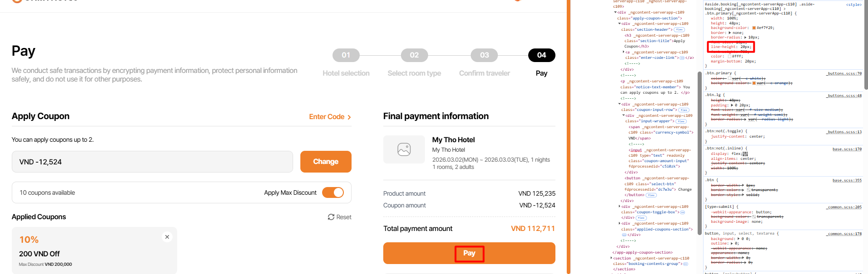Open the flexbox editor icon after display: flex
The image size is (868, 274).
[x=745, y=154]
